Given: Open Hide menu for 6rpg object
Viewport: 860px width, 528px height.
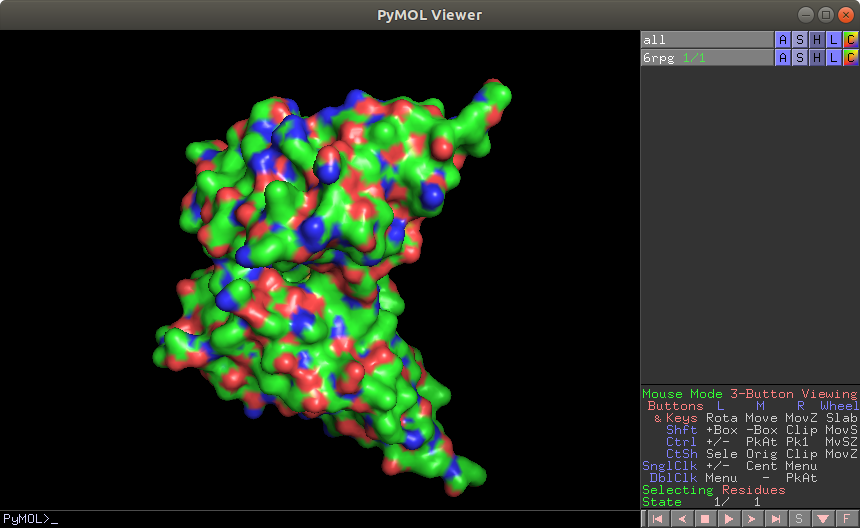Looking at the screenshot, I should pyautogui.click(x=817, y=57).
